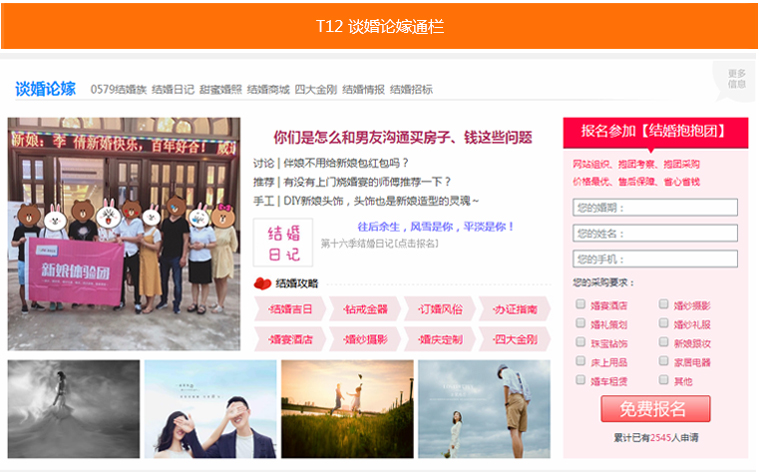The height and width of the screenshot is (472, 759).
Task: Switch to the 结婚招标 nav item
Action: 411,89
